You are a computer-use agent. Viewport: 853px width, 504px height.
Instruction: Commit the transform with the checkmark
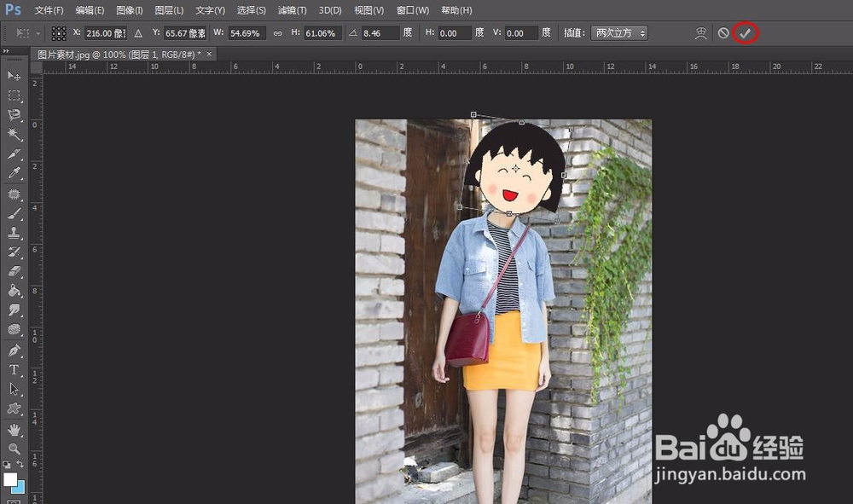click(745, 34)
